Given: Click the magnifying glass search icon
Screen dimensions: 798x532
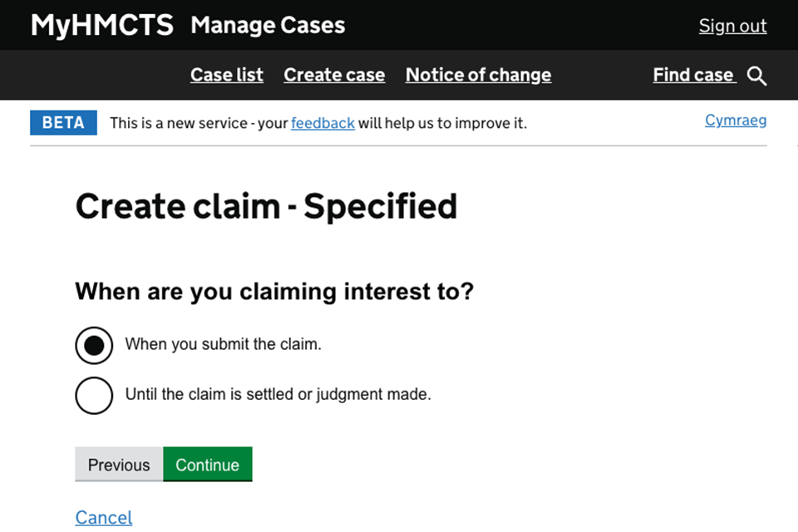Looking at the screenshot, I should click(x=756, y=76).
